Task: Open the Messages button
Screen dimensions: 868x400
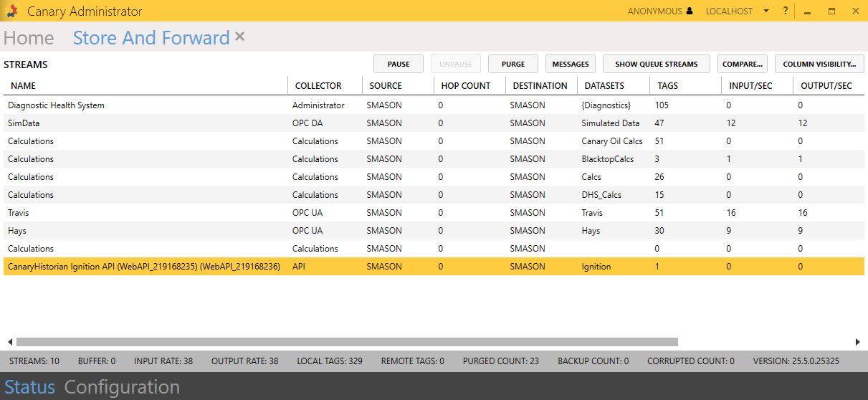Action: tap(571, 64)
